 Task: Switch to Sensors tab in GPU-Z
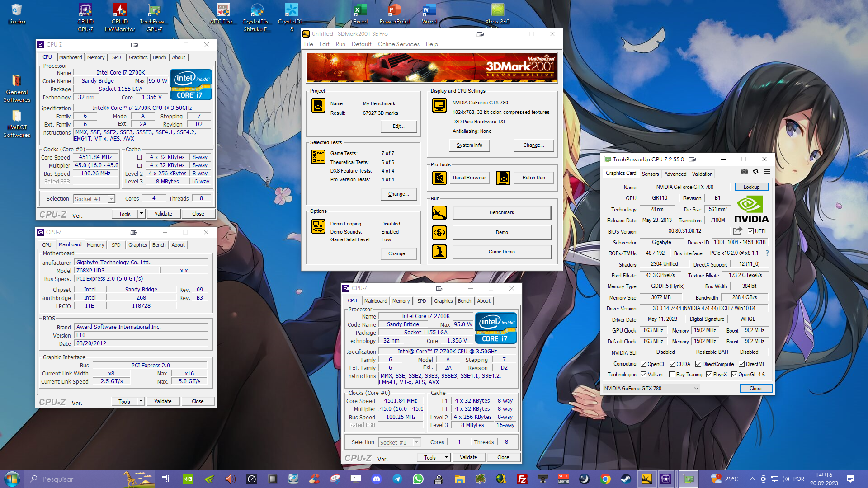click(650, 174)
